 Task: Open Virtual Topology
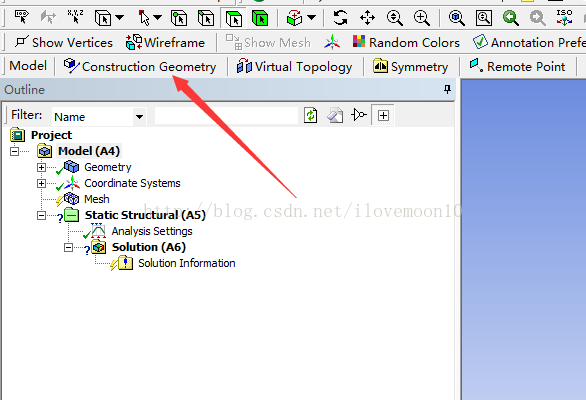click(294, 67)
